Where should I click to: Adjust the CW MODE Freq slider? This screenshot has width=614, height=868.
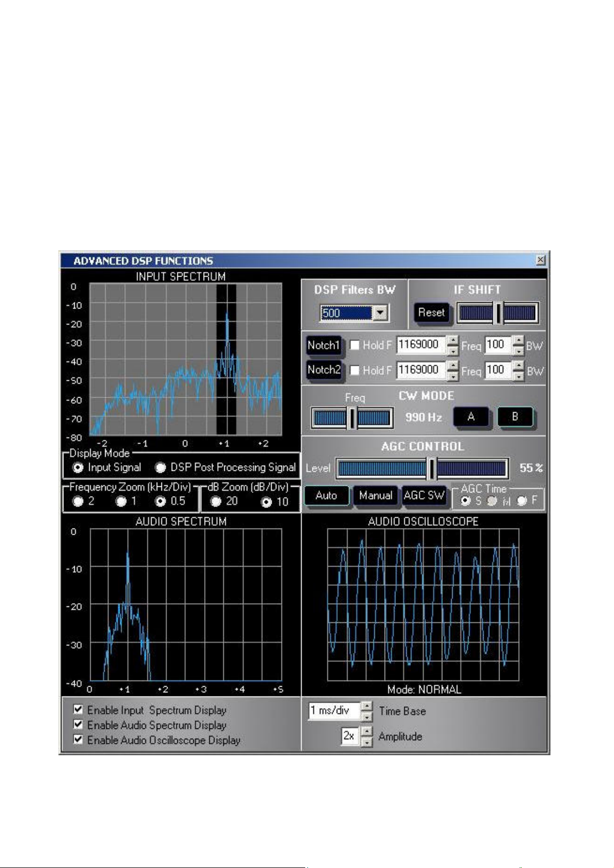tap(352, 418)
